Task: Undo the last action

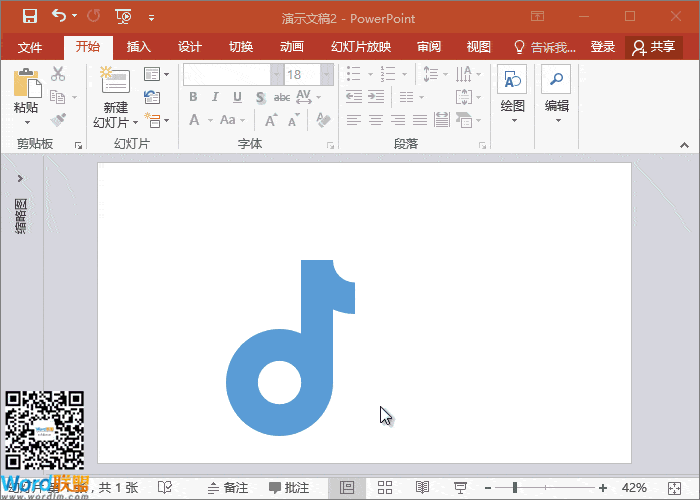Action: tap(58, 16)
